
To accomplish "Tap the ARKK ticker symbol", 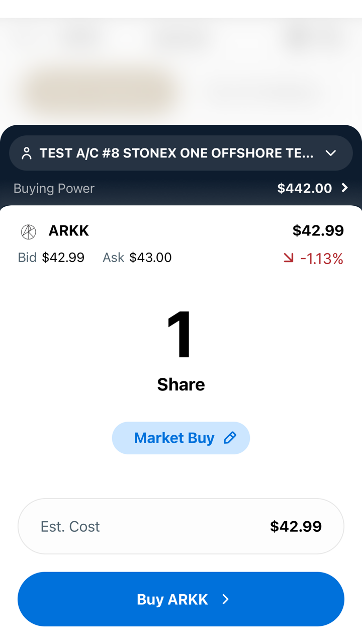I will tap(68, 231).
